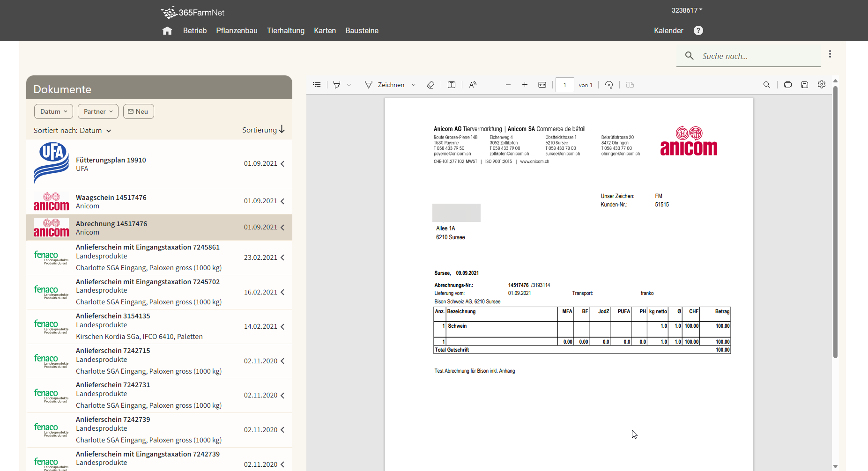The height and width of the screenshot is (471, 868).
Task: Click the add text box icon
Action: 452,85
